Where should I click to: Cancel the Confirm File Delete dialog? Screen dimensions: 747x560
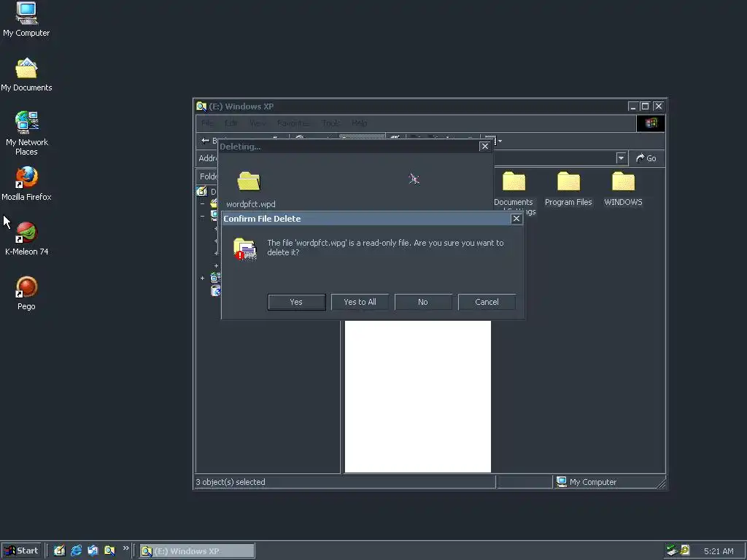click(487, 302)
